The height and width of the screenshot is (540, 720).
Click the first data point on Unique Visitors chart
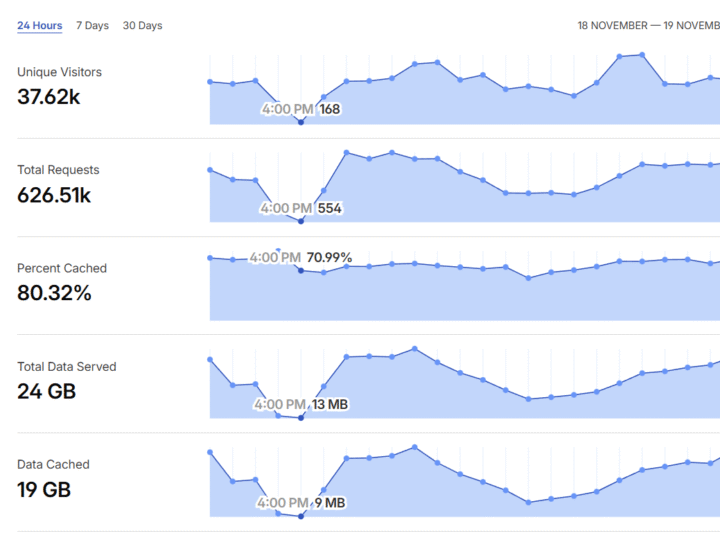point(209,81)
